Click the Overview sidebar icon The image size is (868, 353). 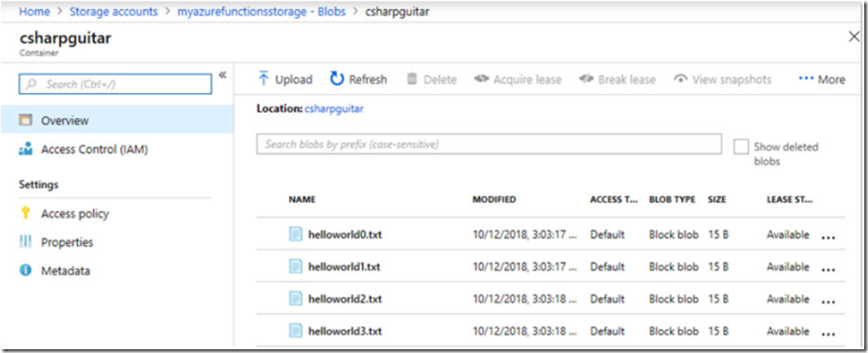(x=25, y=120)
